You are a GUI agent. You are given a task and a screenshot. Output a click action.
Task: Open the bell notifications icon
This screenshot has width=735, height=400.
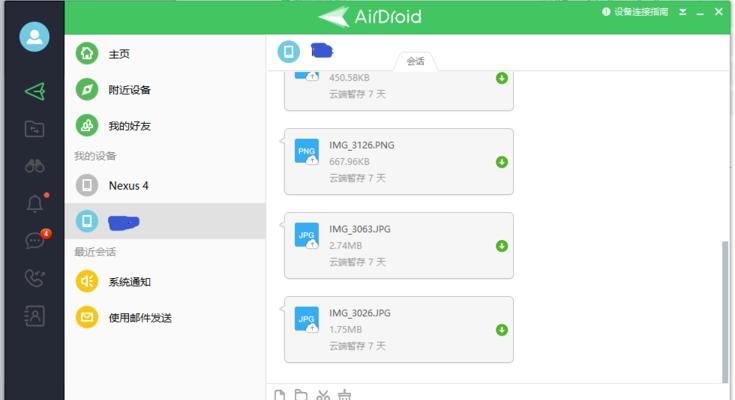point(35,203)
